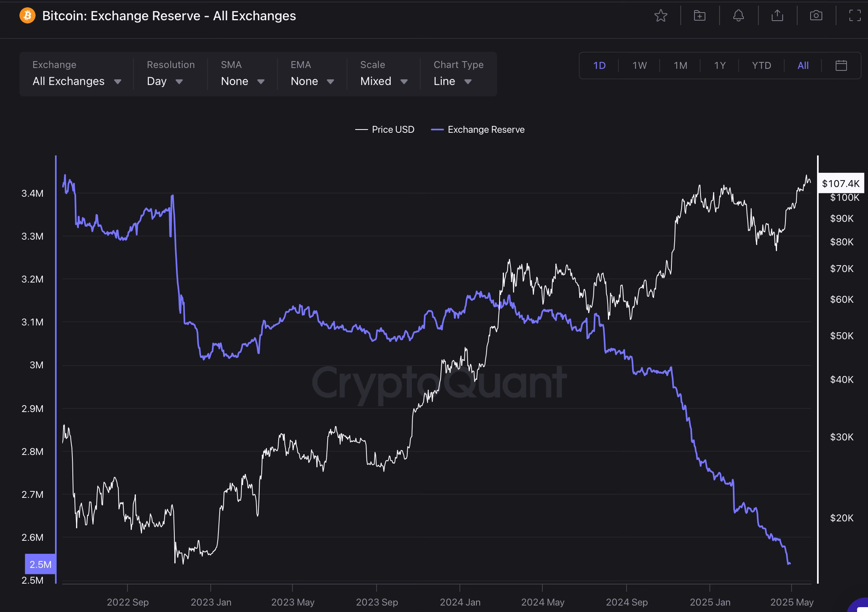Change Chart Type Line dropdown
Screen dimensions: 868x612
[452, 81]
